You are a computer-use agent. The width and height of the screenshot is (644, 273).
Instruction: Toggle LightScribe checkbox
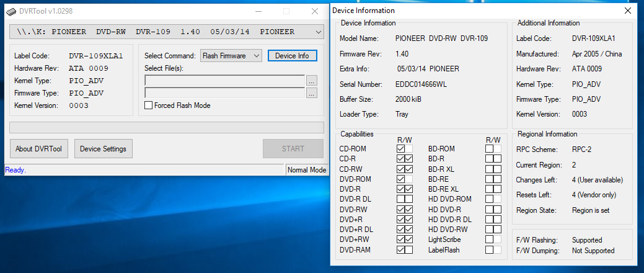[489, 239]
